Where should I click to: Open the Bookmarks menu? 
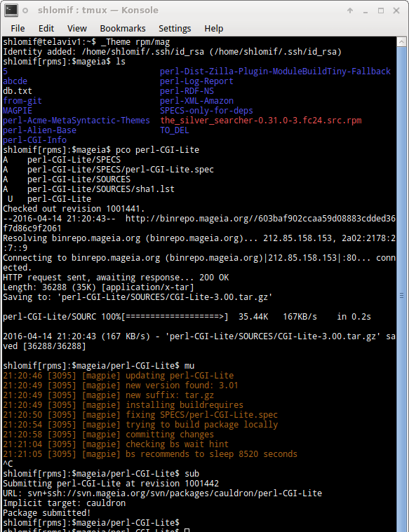click(123, 29)
